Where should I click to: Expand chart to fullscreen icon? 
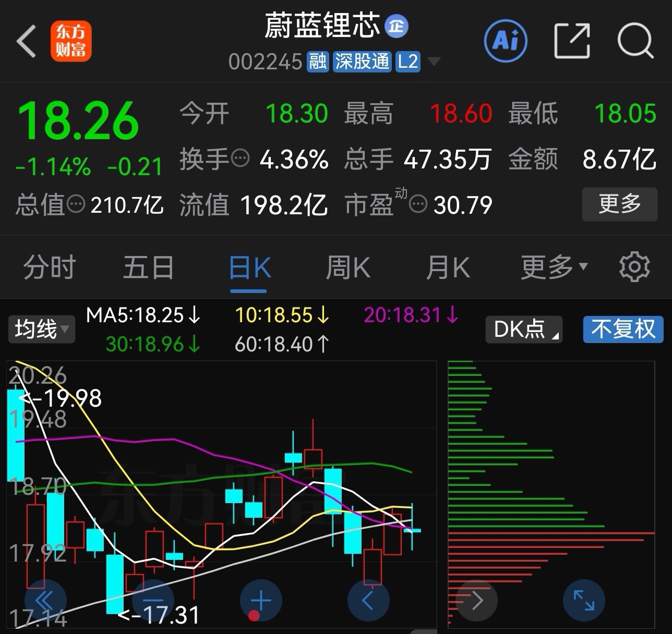point(584,600)
